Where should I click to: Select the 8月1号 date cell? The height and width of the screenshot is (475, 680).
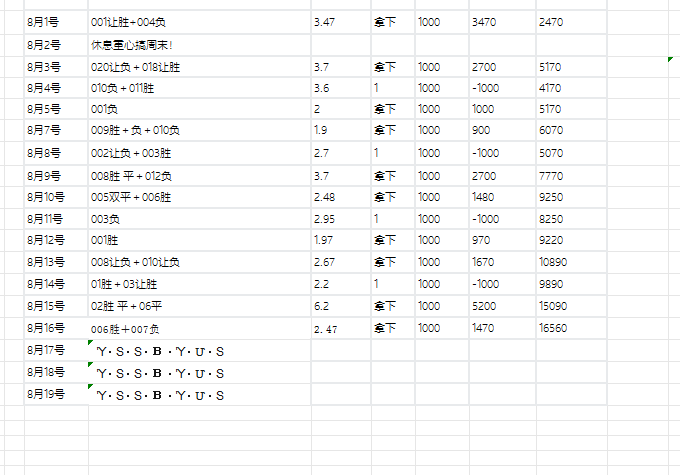point(45,21)
